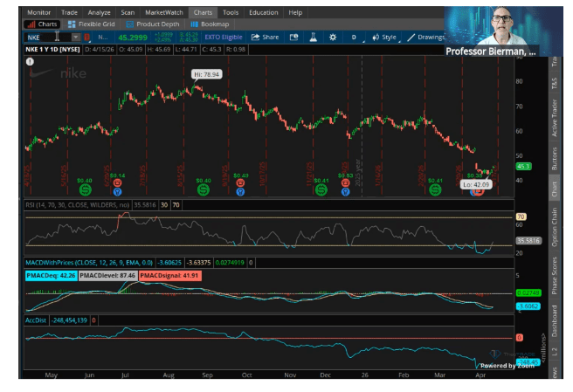Click the EXTO Eligible label
This screenshot has width=573, height=392.
(x=224, y=38)
